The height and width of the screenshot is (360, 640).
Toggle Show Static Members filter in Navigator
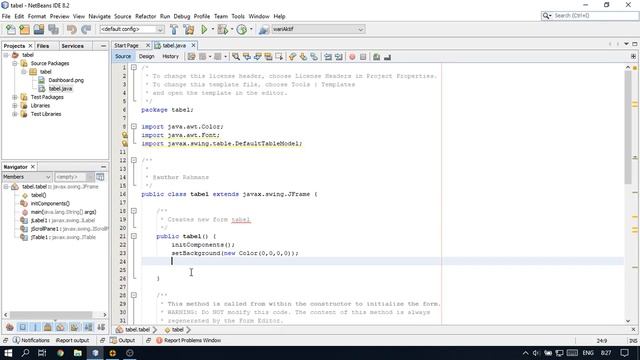tap(35, 327)
